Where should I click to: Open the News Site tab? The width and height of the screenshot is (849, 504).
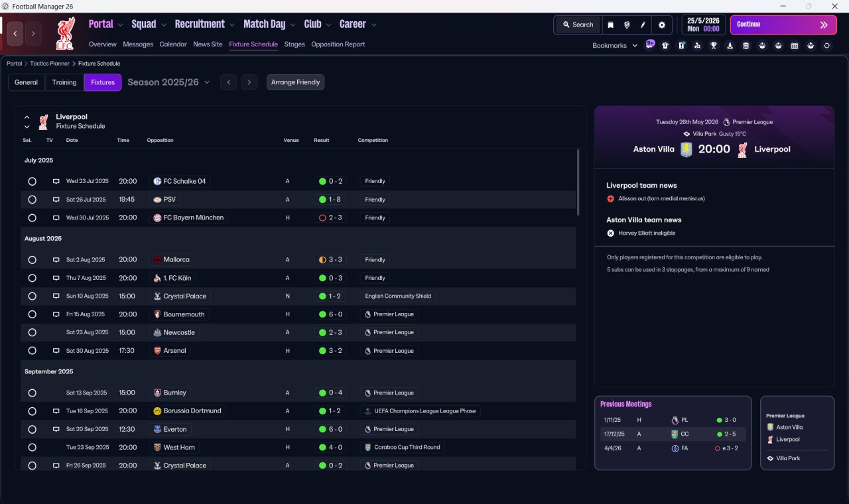tap(208, 44)
